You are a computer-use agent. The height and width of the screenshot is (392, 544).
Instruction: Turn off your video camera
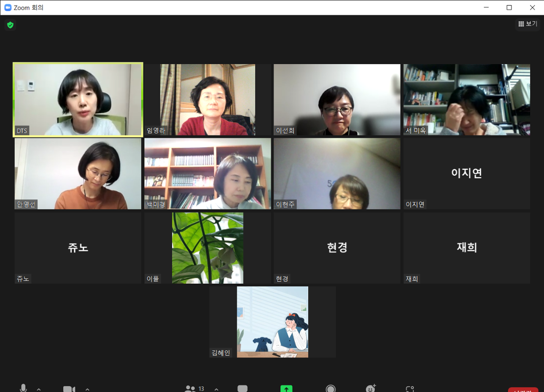pyautogui.click(x=69, y=388)
